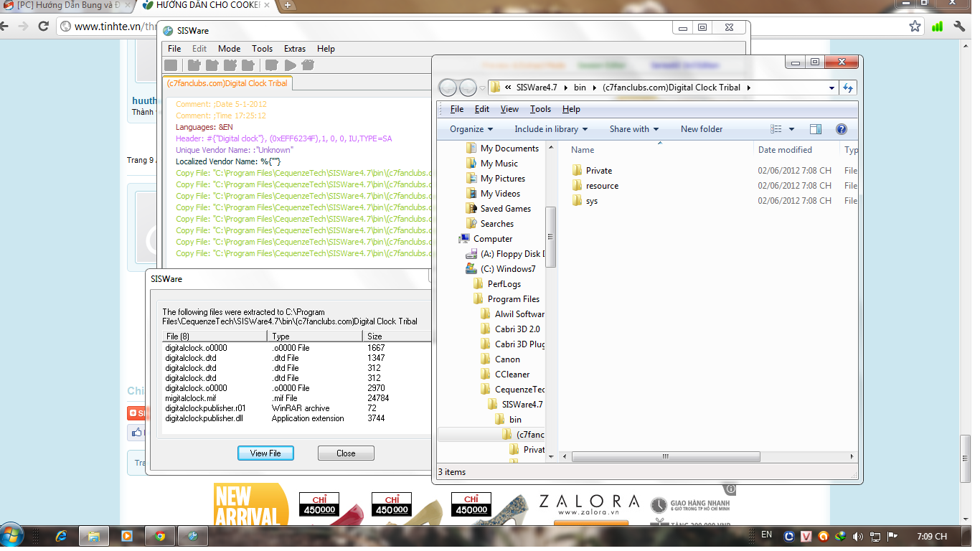The width and height of the screenshot is (980, 551).
Task: Toggle the Explorer preview pane icon
Action: (815, 129)
